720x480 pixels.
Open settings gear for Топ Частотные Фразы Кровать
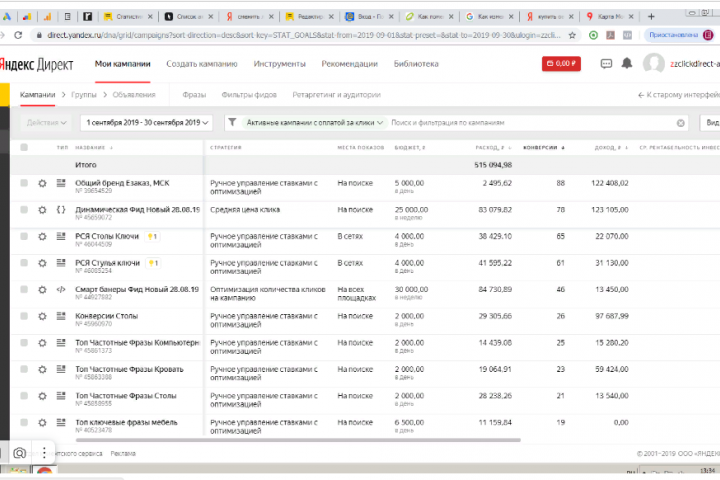[x=42, y=370]
